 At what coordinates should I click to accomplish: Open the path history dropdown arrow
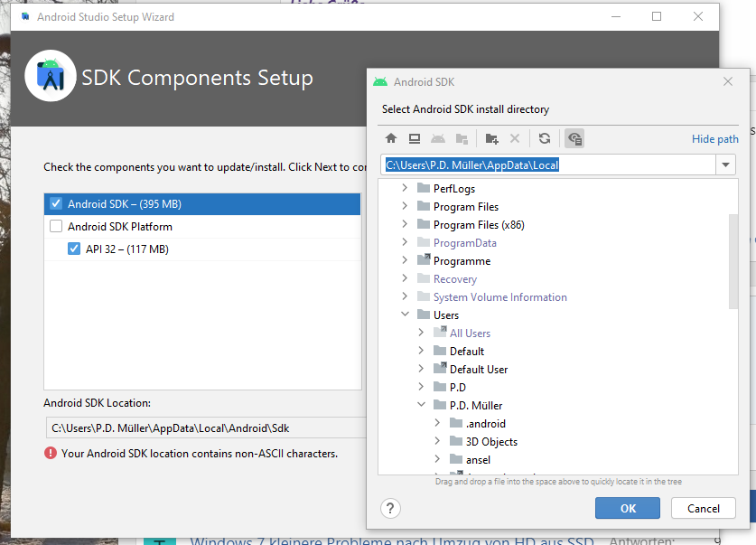click(x=725, y=165)
